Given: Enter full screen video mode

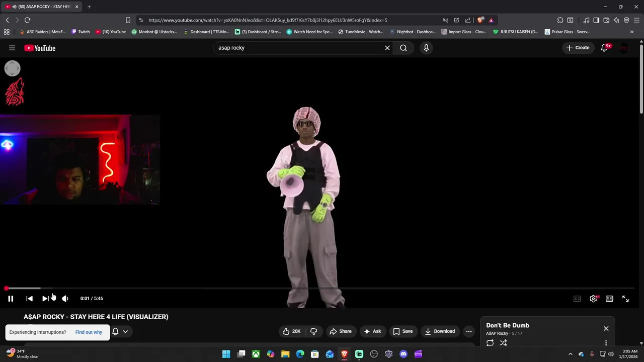Looking at the screenshot, I should pyautogui.click(x=625, y=299).
